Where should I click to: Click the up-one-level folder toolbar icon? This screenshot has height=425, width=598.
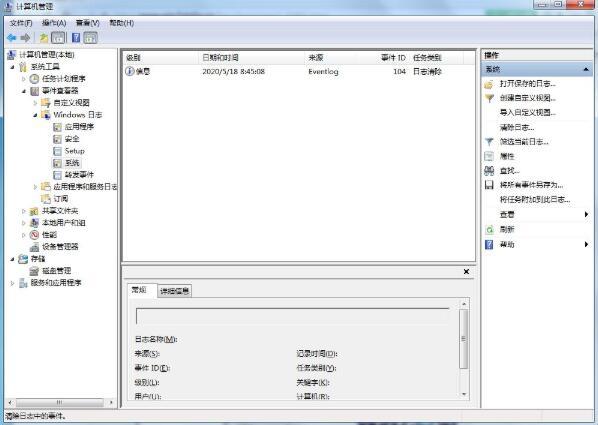coord(44,38)
